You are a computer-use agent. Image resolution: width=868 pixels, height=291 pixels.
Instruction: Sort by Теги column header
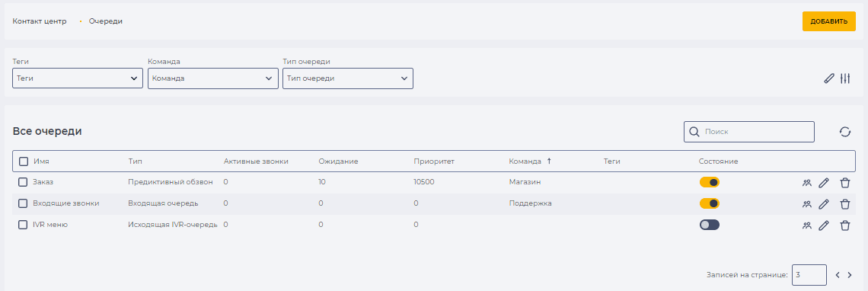[611, 161]
